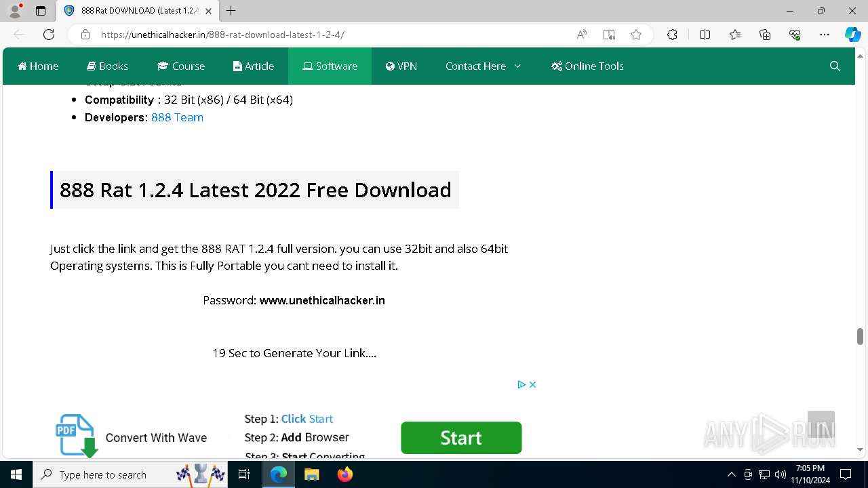Open the Copilot sidebar icon

click(x=852, y=35)
